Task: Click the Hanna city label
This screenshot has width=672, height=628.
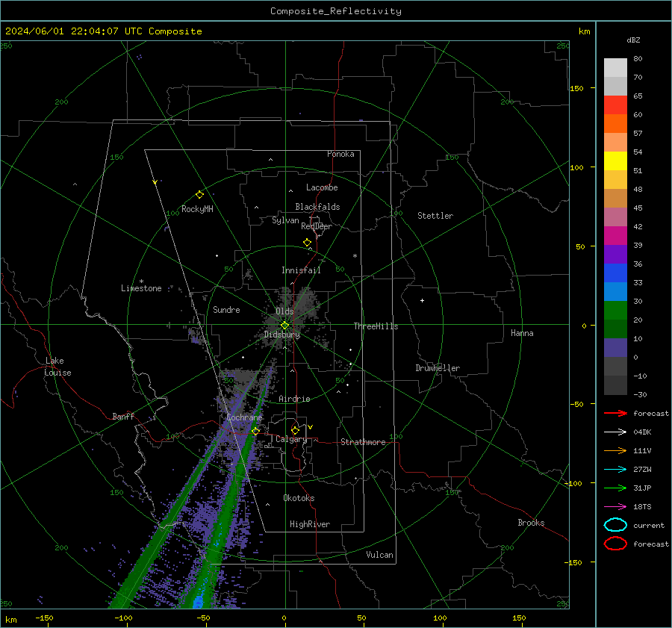Action: [522, 333]
